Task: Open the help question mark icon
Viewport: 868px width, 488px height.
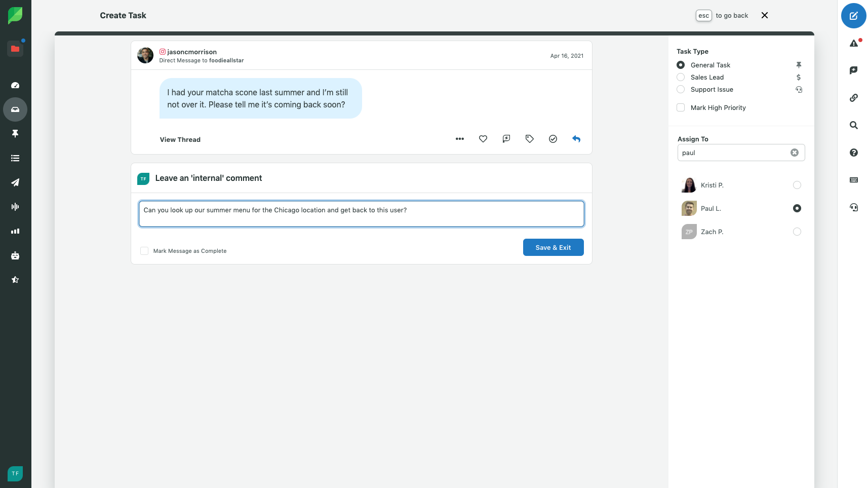Action: pos(854,153)
